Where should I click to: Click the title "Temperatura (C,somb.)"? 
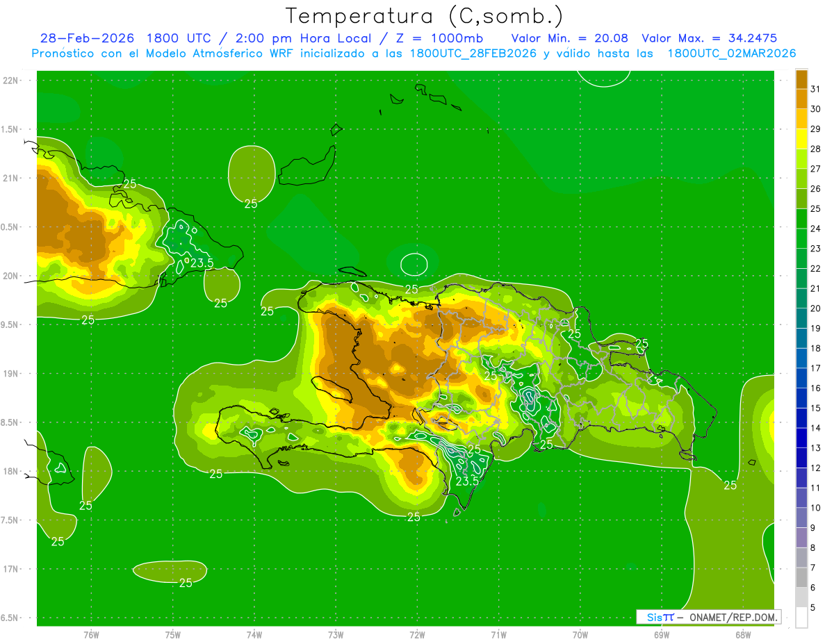point(425,16)
